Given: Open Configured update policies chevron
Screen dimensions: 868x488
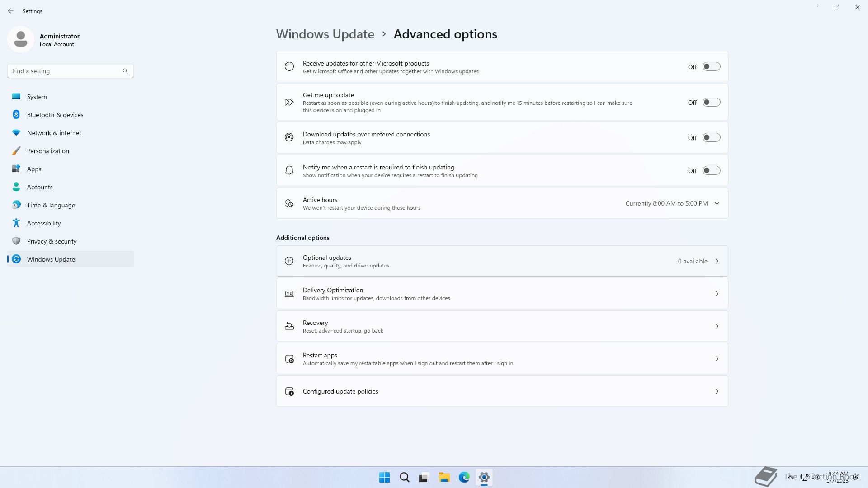Looking at the screenshot, I should point(717,391).
